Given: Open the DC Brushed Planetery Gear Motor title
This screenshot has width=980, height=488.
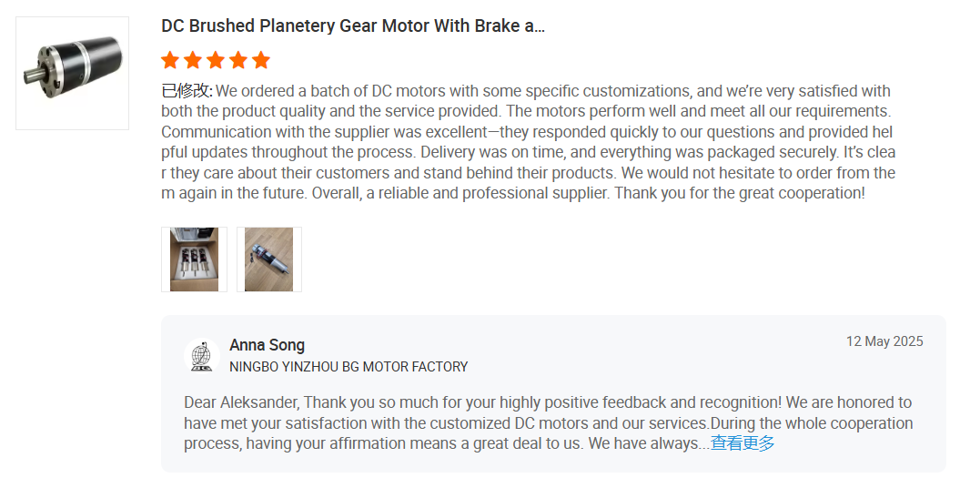Looking at the screenshot, I should (352, 25).
